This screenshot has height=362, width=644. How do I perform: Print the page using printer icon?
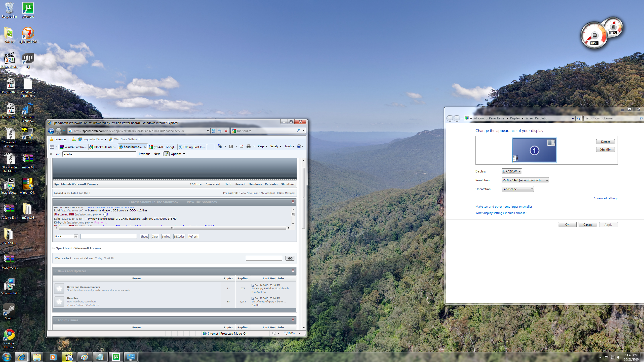pos(249,146)
